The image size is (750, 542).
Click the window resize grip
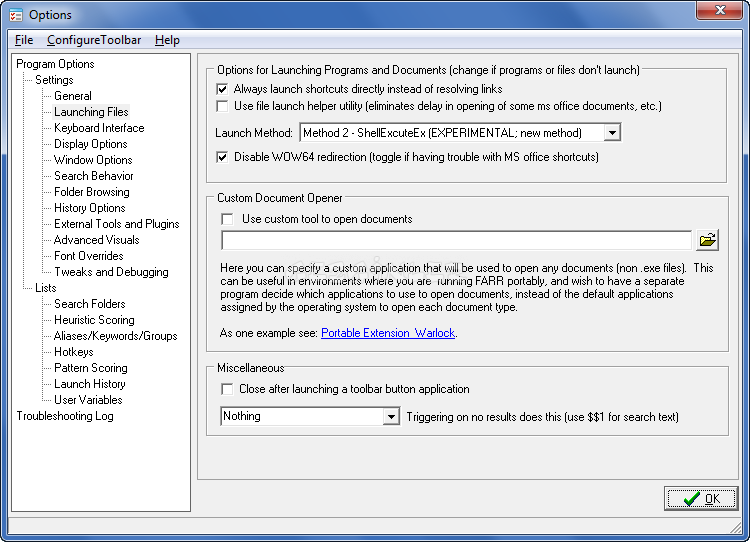736,527
